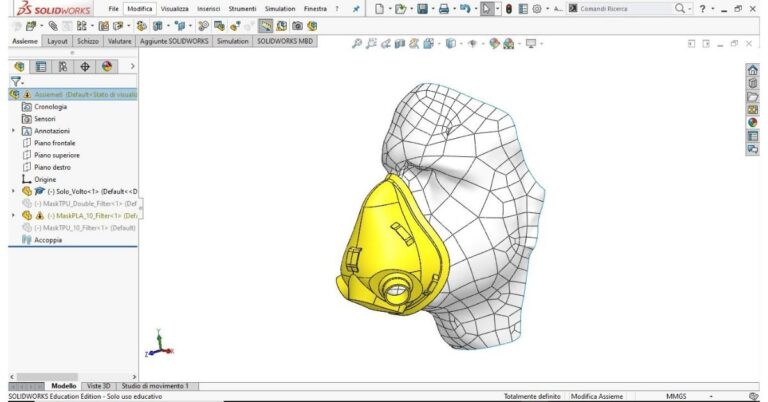Select the Piano frontale plane in the tree
768x402 pixels.
(x=55, y=143)
